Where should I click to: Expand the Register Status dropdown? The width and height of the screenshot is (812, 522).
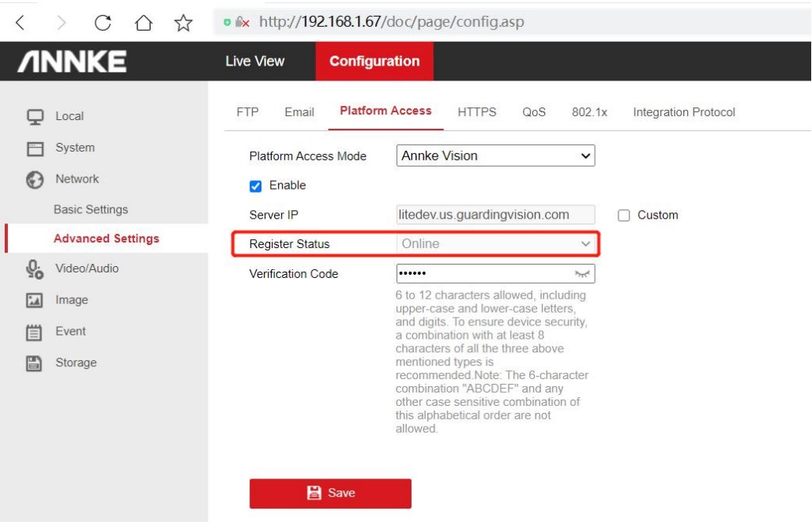pos(495,244)
